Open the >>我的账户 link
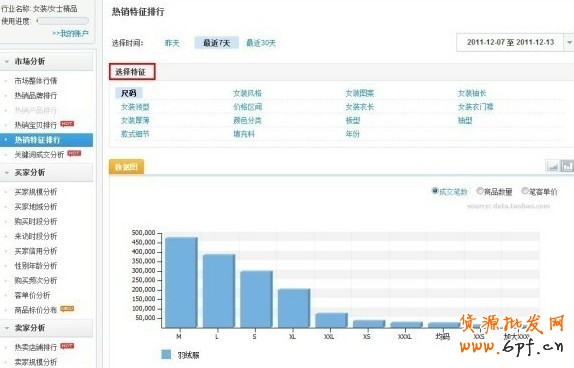This screenshot has width=574, height=368. click(70, 34)
